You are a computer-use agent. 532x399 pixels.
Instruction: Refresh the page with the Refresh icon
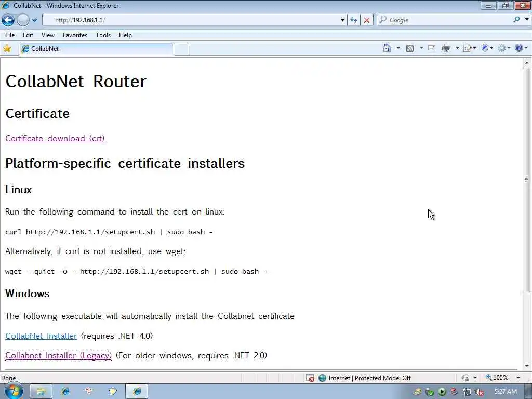coord(354,20)
